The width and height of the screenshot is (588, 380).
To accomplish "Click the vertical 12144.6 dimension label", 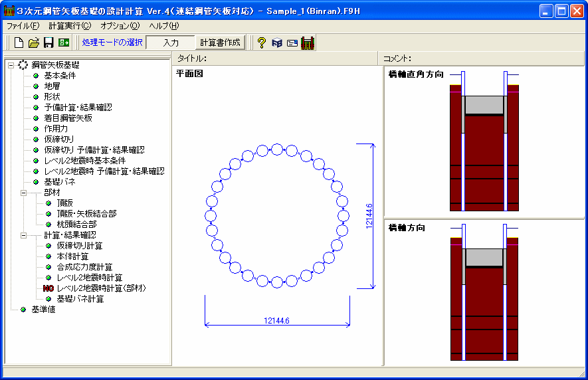I will (x=369, y=216).
